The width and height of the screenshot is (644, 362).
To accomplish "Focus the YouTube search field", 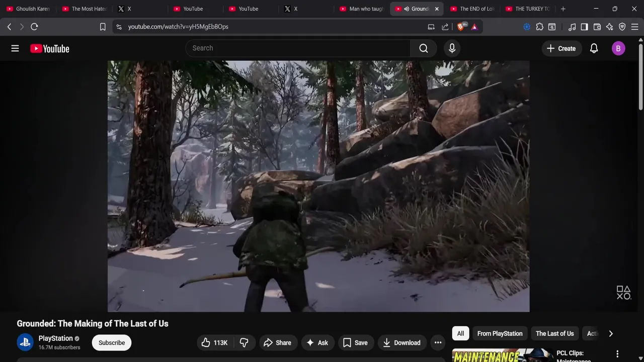I will pos(298,48).
